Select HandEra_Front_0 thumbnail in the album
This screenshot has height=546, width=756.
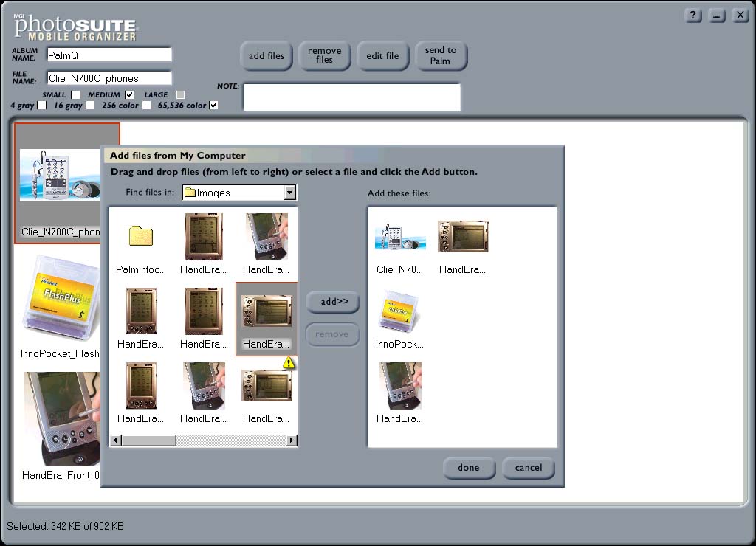pos(62,418)
